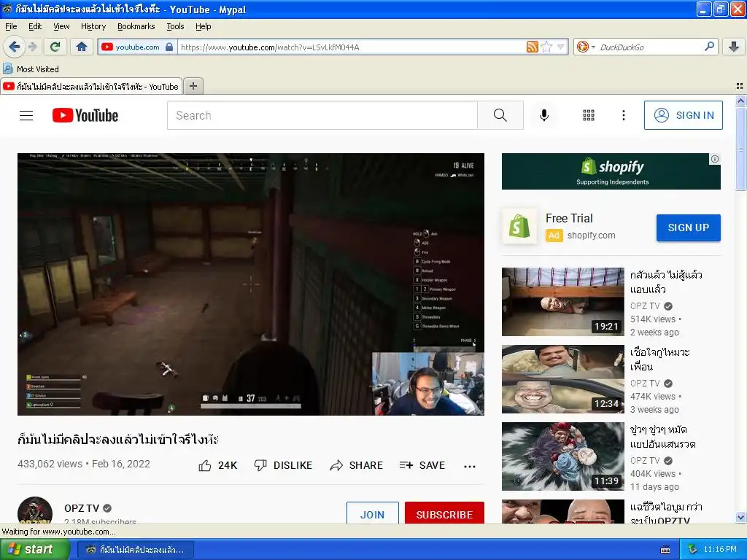The image size is (747, 560).
Task: Click the Shopify bag logo icon
Action: point(519,226)
